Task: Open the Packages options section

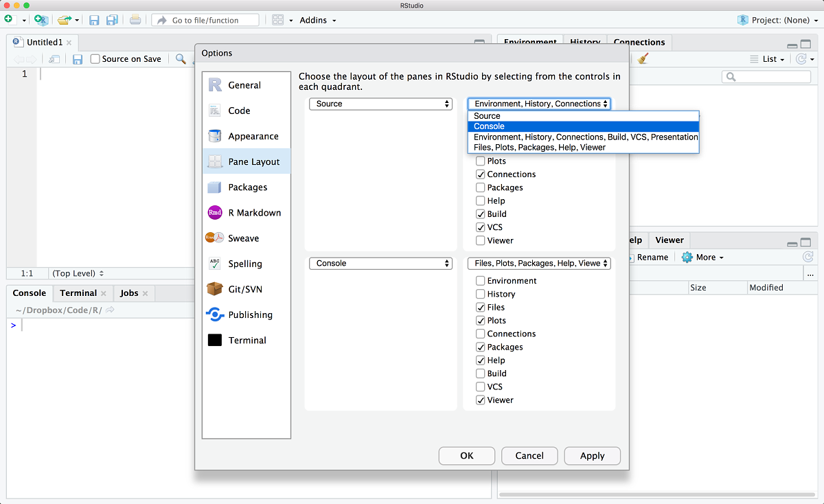Action: tap(247, 187)
